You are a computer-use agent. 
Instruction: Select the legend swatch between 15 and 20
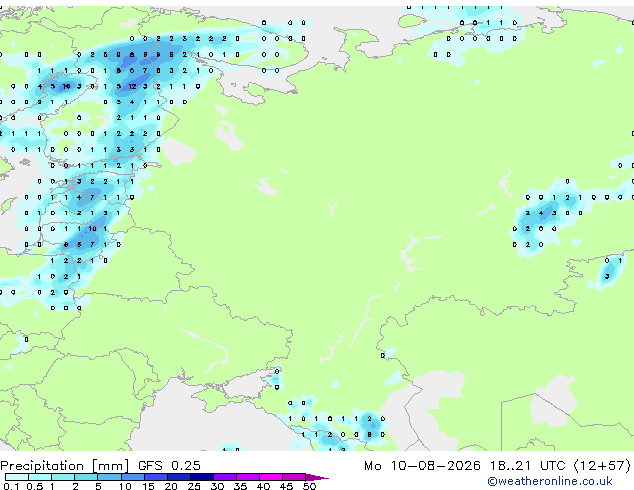point(156,477)
